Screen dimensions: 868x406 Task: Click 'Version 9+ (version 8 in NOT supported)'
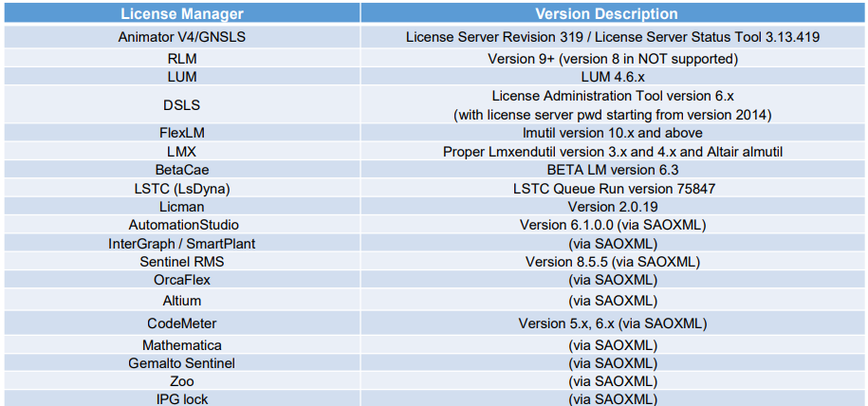point(614,58)
